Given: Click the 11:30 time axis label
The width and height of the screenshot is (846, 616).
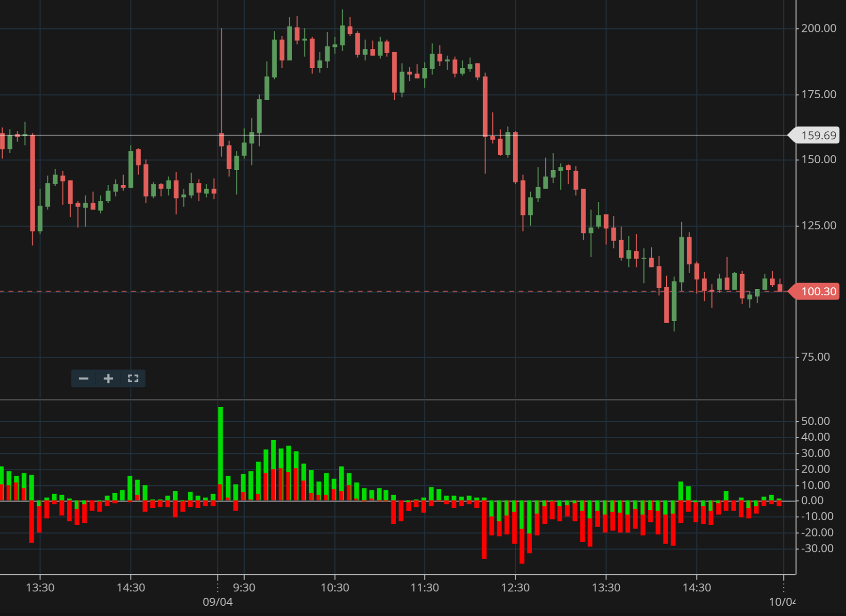Looking at the screenshot, I should tap(424, 587).
